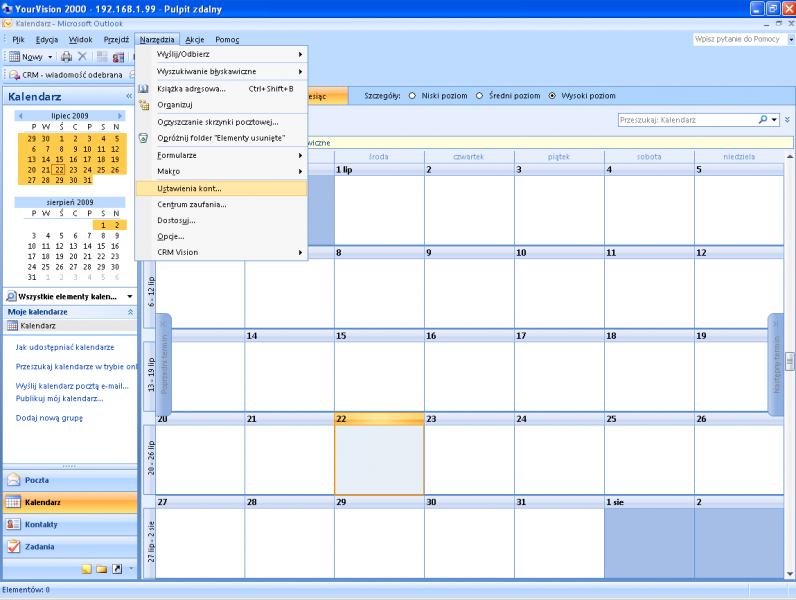
Task: Open the Widok menu
Action: [x=80, y=40]
